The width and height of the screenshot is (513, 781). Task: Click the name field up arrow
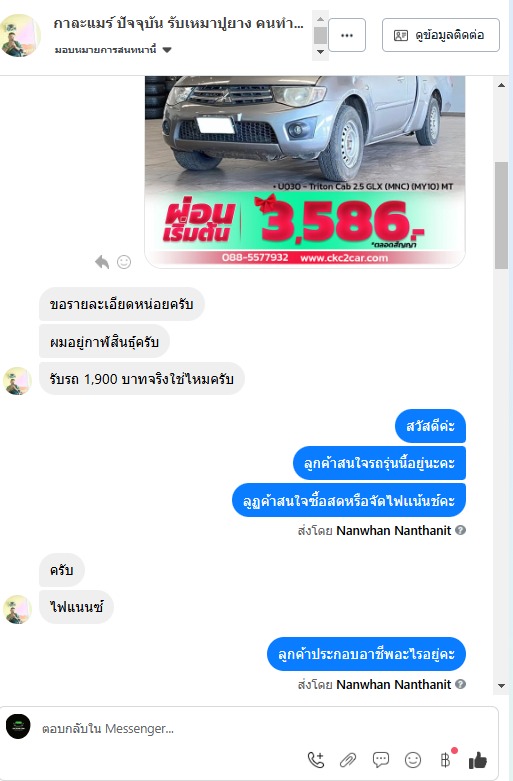(x=320, y=18)
